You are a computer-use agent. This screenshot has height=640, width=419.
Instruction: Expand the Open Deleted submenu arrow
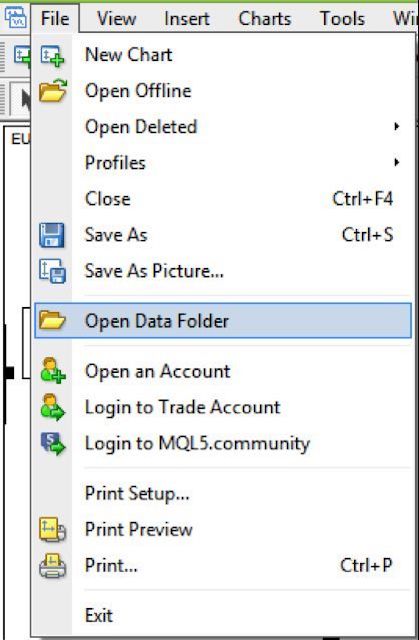pos(397,127)
